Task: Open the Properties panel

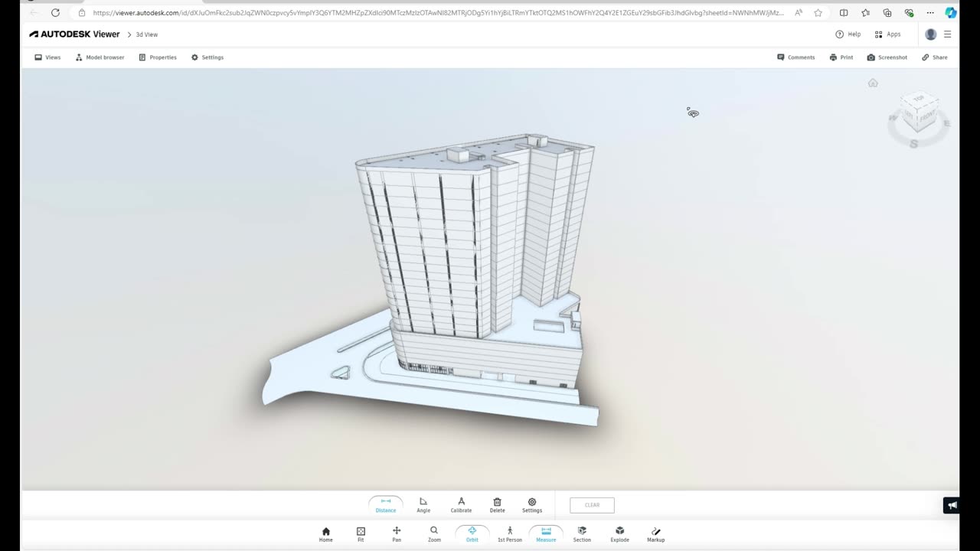Action: point(158,57)
